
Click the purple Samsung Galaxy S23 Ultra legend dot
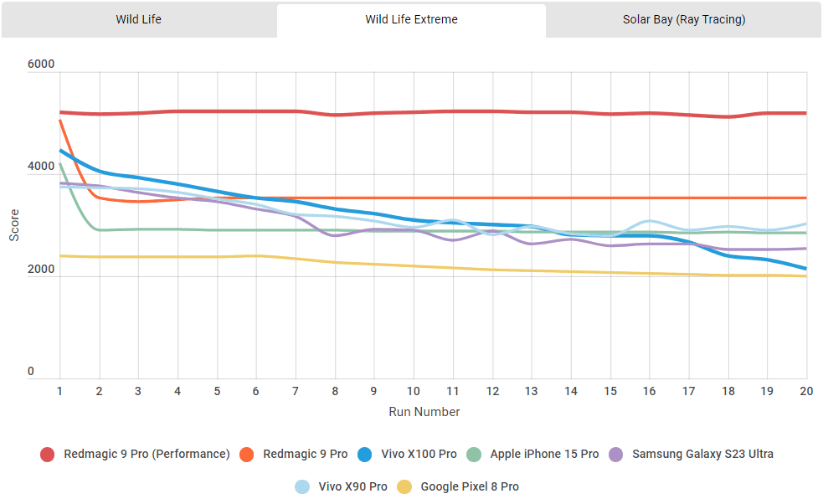point(617,454)
